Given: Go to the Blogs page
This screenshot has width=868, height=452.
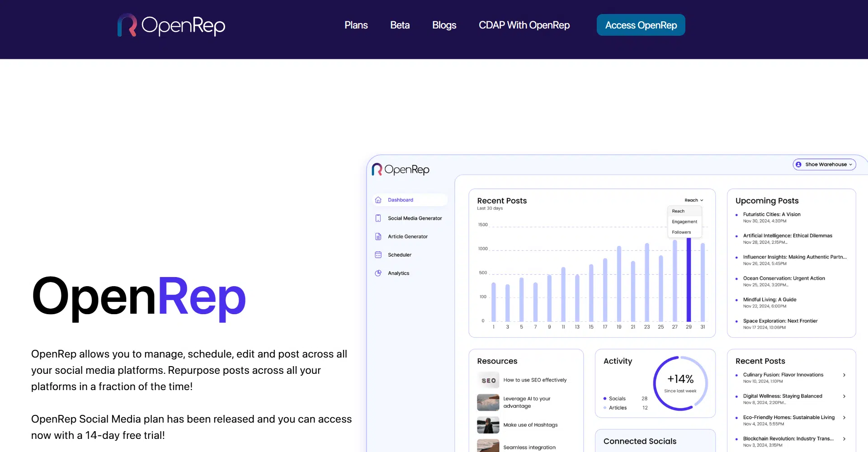Looking at the screenshot, I should (444, 25).
